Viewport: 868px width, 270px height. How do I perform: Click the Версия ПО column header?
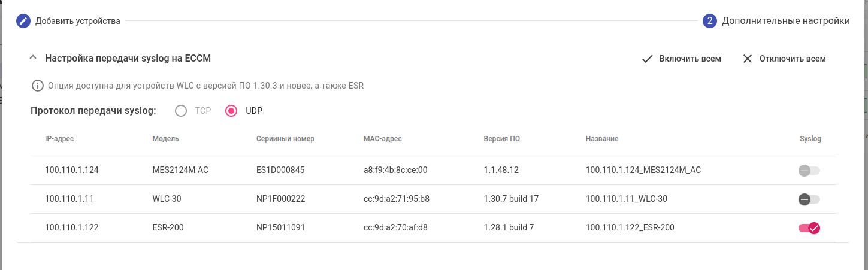(501, 139)
